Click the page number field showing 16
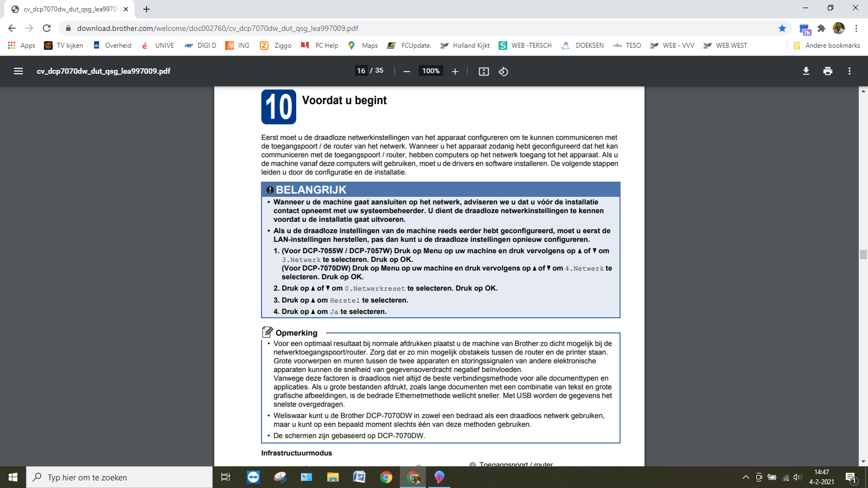 pos(361,70)
